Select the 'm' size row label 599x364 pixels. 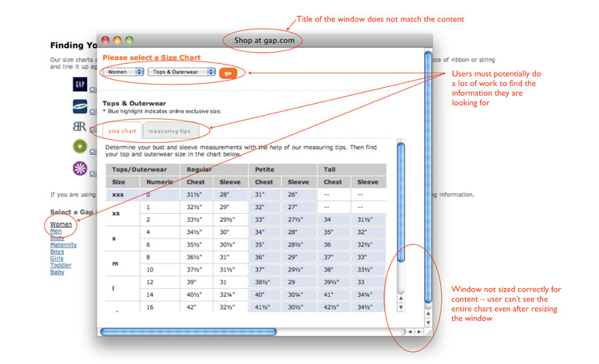[x=123, y=263]
